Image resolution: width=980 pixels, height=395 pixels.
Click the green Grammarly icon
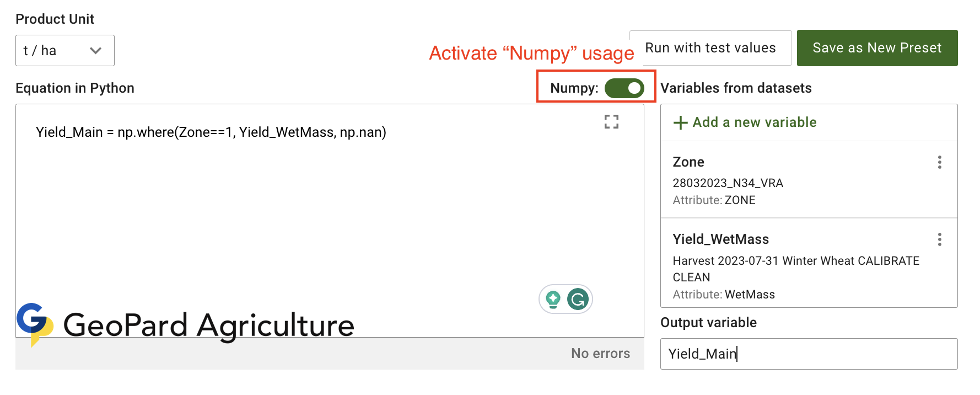(x=578, y=300)
